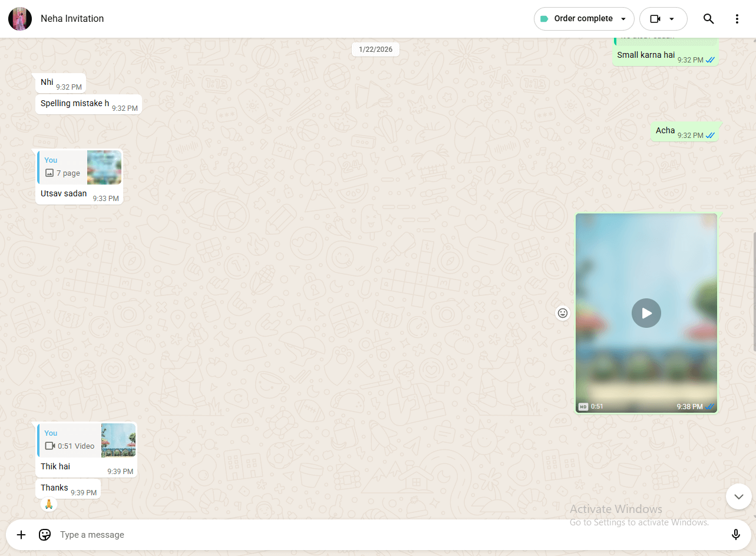This screenshot has width=756, height=556.
Task: Play the 0:51 video message
Action: click(x=646, y=313)
